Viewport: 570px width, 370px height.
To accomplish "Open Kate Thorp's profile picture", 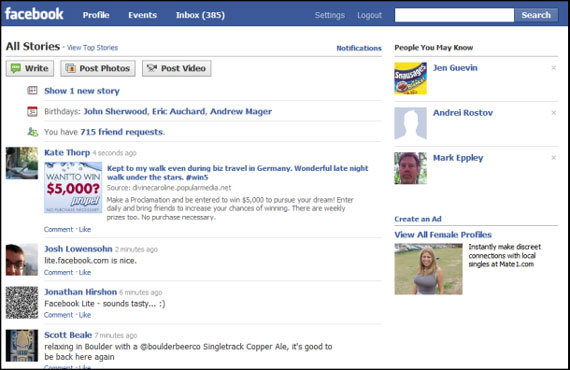I will point(22,163).
